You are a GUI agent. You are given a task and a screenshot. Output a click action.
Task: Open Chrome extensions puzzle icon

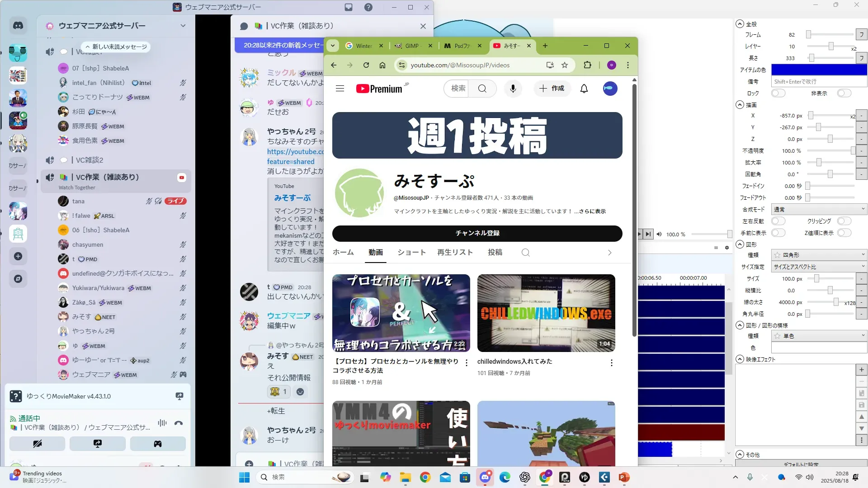[x=587, y=65]
